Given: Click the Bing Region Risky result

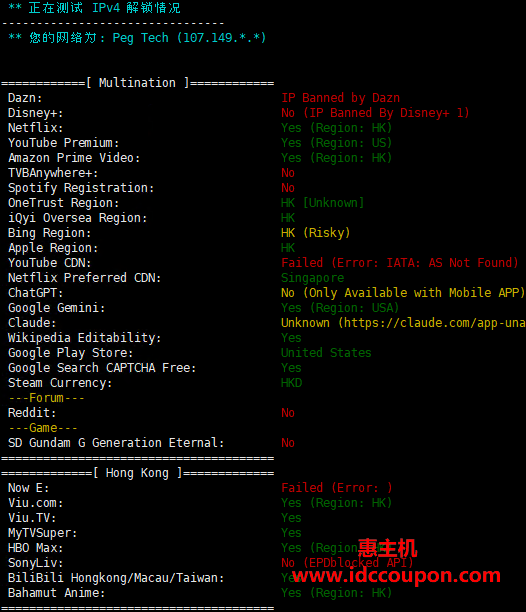Looking at the screenshot, I should 315,233.
